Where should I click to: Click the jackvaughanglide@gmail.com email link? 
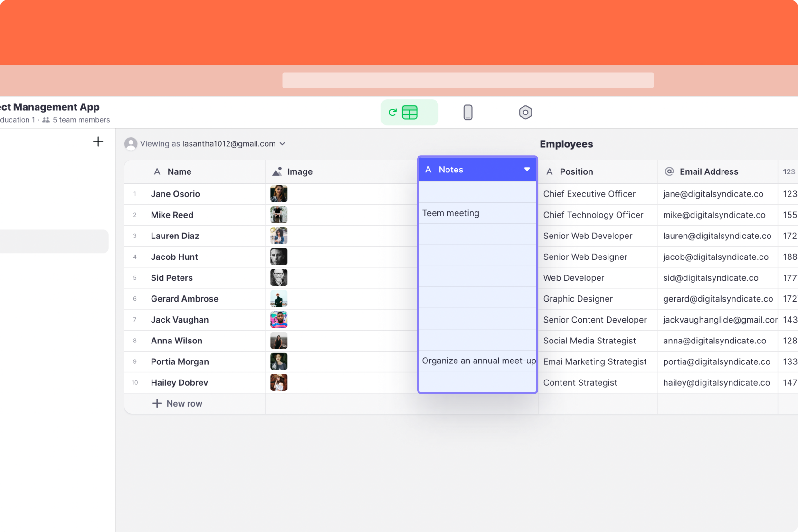(719, 320)
